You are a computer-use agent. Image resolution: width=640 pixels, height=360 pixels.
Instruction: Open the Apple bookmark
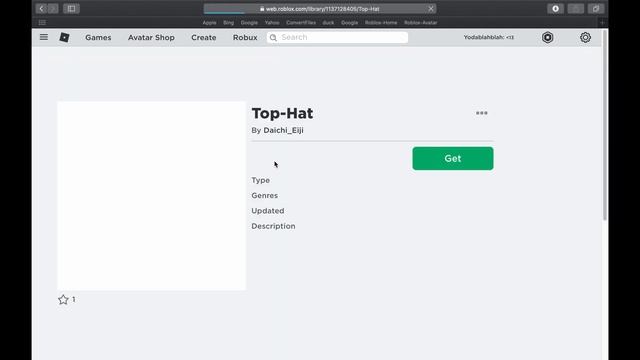pos(209,22)
